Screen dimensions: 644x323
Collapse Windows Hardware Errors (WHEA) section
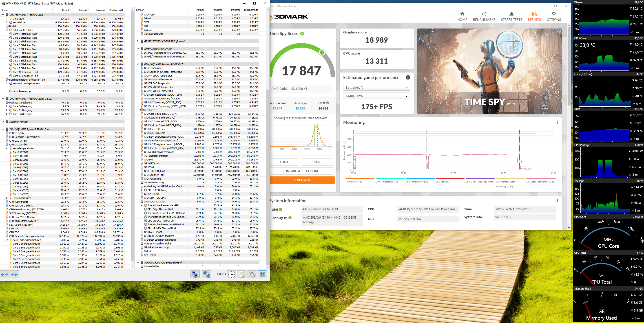[138, 263]
